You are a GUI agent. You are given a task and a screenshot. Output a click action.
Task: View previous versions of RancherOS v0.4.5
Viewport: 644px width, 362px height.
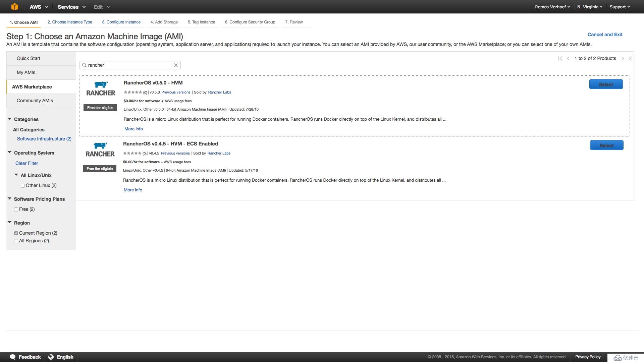(x=175, y=153)
